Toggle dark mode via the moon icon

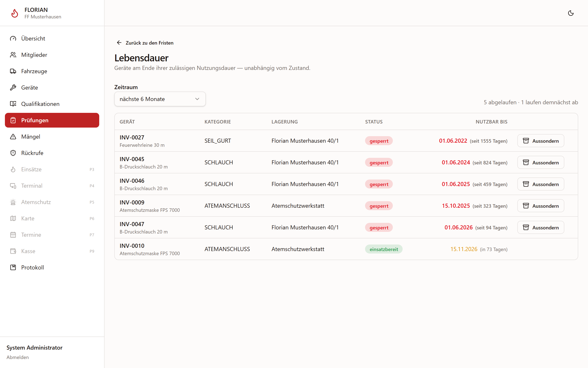pos(571,13)
